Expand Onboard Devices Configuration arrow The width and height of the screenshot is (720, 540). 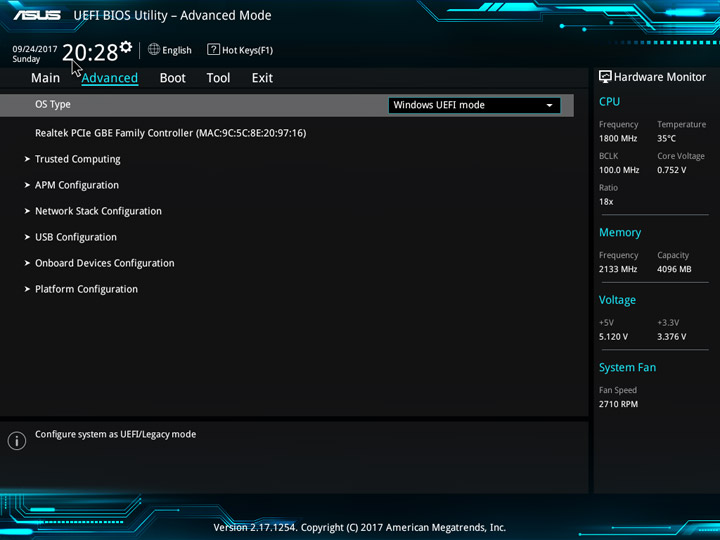[27, 263]
